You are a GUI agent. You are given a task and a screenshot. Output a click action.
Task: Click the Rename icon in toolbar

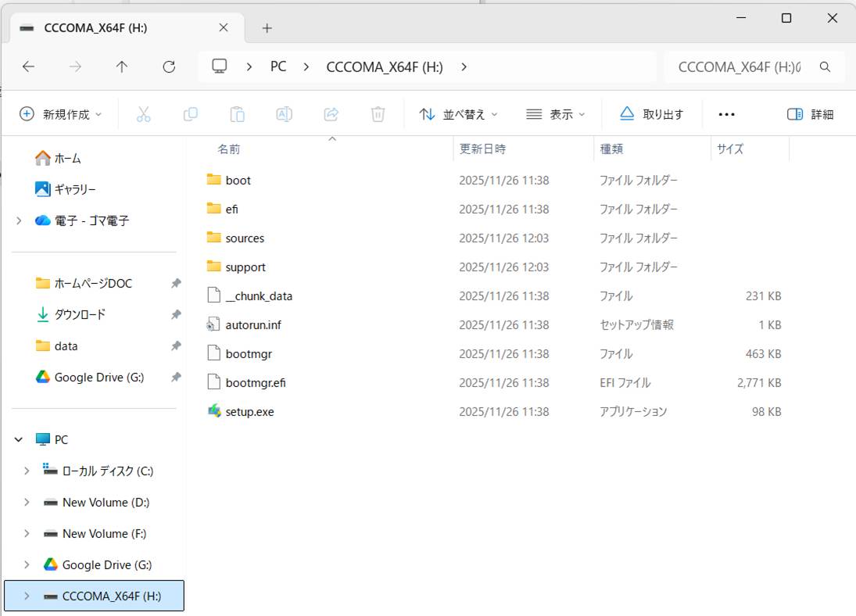(284, 114)
